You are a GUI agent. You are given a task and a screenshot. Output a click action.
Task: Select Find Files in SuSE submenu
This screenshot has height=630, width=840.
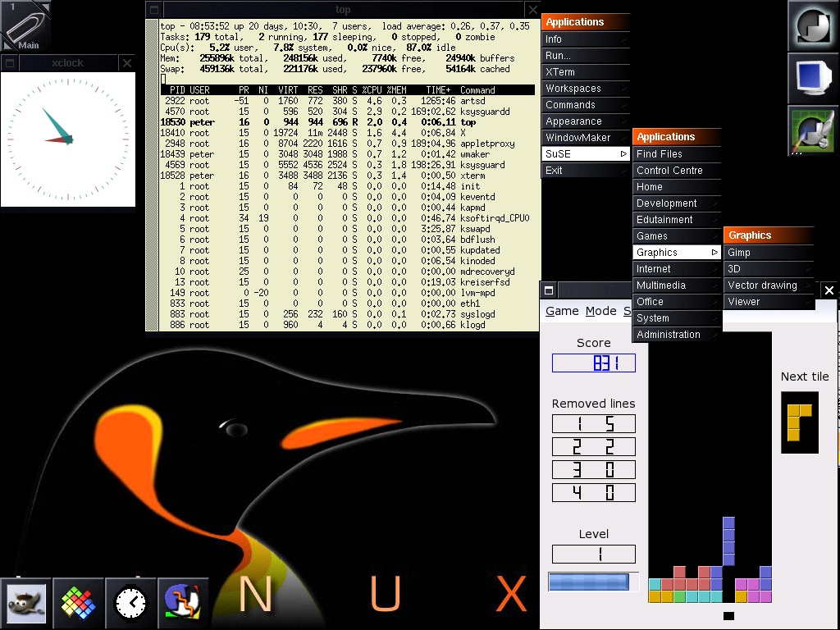coord(677,153)
